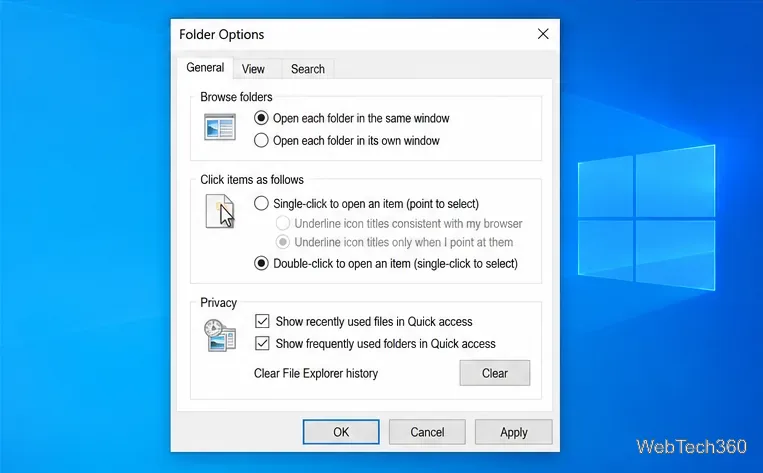Image resolution: width=763 pixels, height=473 pixels.
Task: Open the Search tab
Action: (x=308, y=69)
